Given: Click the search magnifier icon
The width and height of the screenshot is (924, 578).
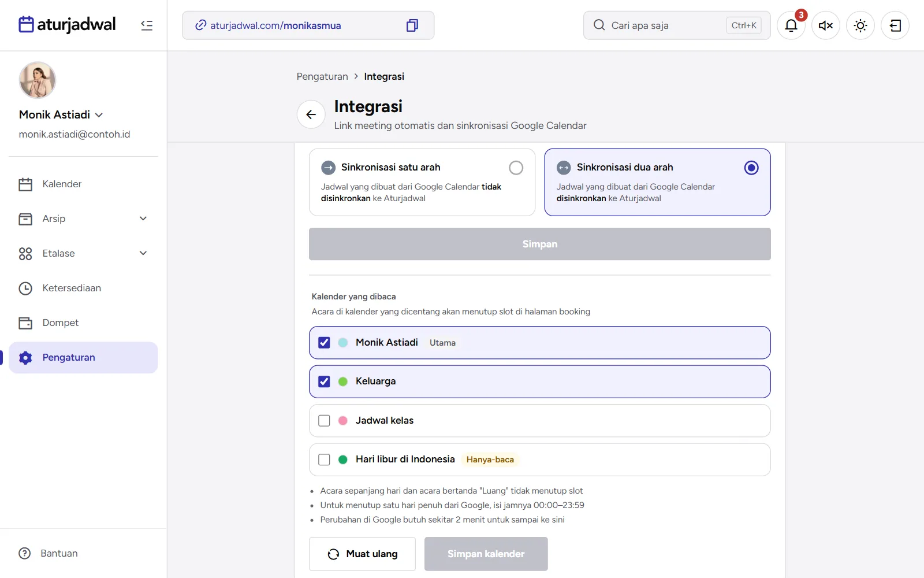Looking at the screenshot, I should (x=599, y=25).
